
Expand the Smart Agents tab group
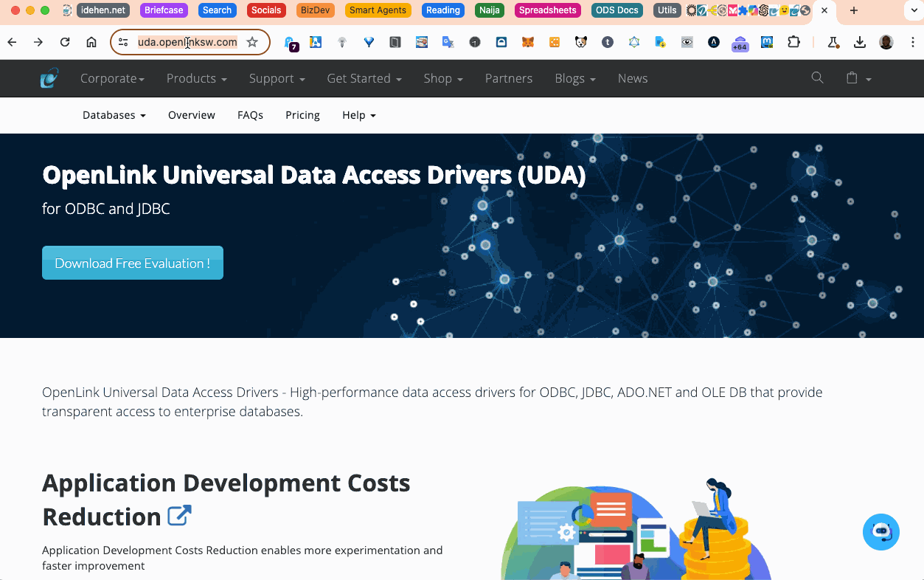click(x=378, y=10)
